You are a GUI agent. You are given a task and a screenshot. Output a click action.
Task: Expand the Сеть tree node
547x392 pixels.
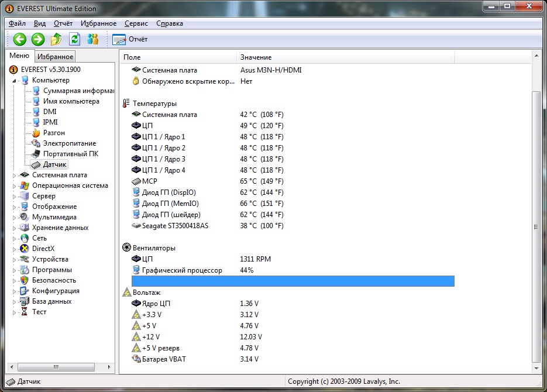(x=14, y=239)
